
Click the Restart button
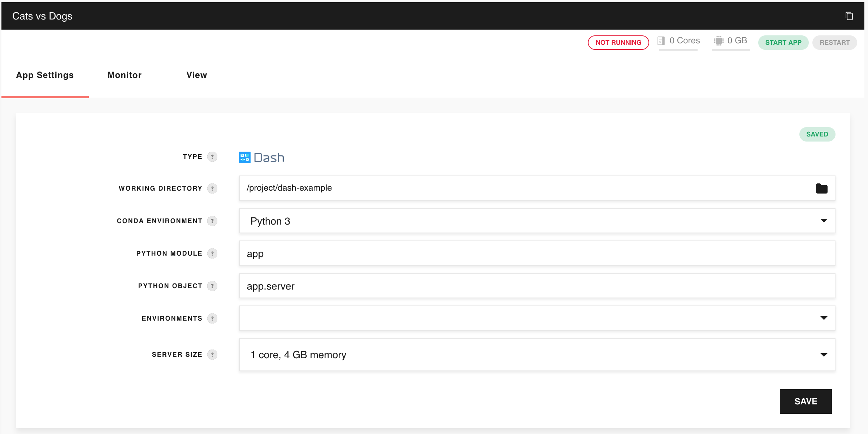pyautogui.click(x=834, y=43)
